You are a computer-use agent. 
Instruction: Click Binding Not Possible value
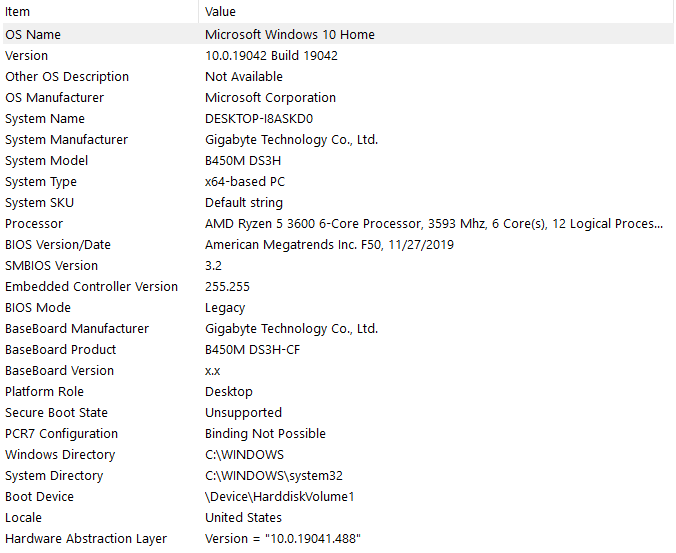coord(265,434)
